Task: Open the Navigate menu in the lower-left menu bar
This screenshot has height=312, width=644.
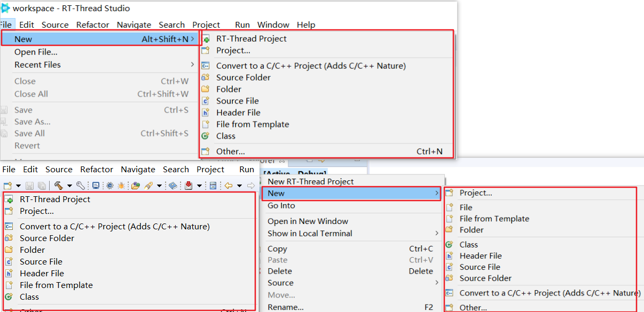Action: click(138, 169)
